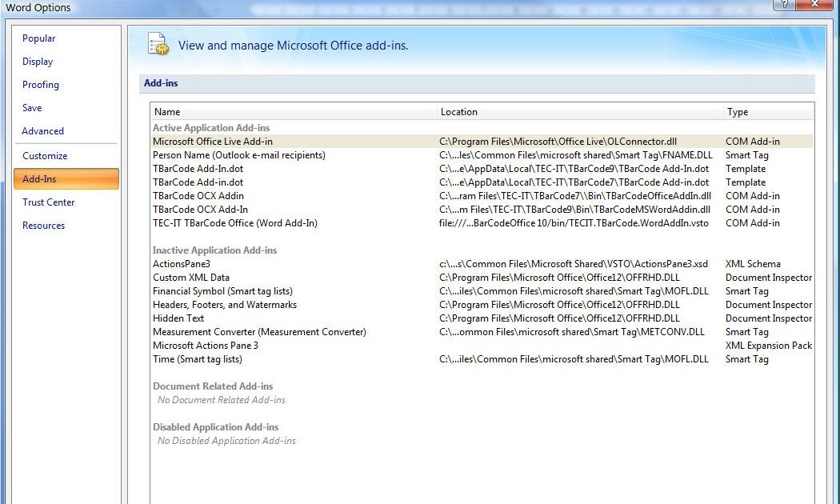This screenshot has height=504, width=840.
Task: Select TEC-IT TBarCode Office (Word Add-In)
Action: (x=482, y=223)
